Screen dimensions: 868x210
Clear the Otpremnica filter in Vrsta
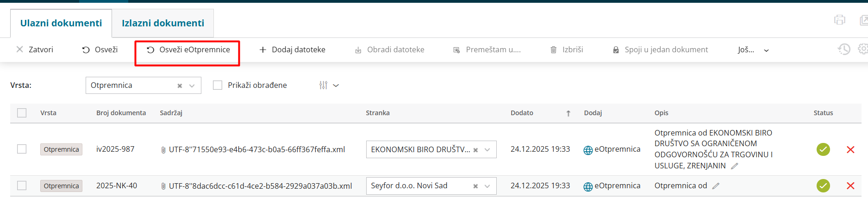(x=180, y=86)
